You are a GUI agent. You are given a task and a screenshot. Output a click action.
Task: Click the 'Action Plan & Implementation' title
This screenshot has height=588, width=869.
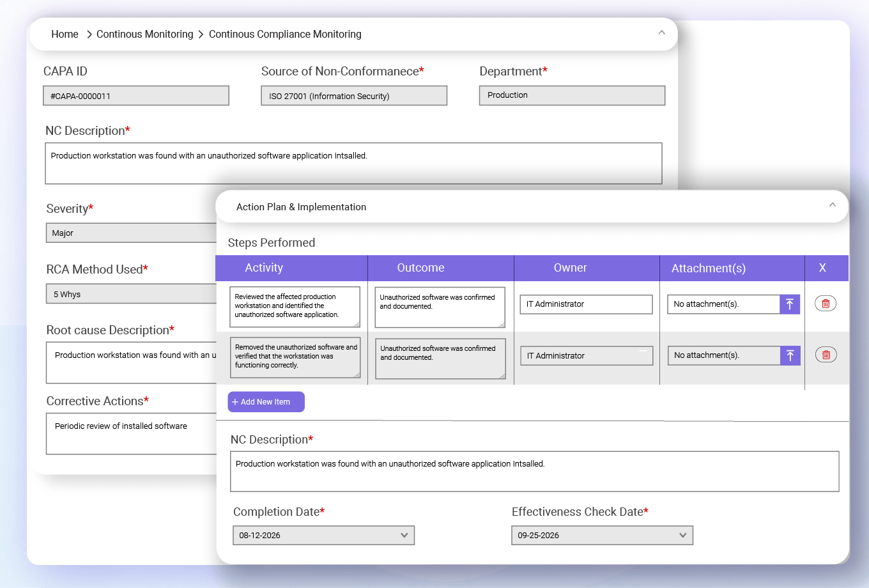301,207
